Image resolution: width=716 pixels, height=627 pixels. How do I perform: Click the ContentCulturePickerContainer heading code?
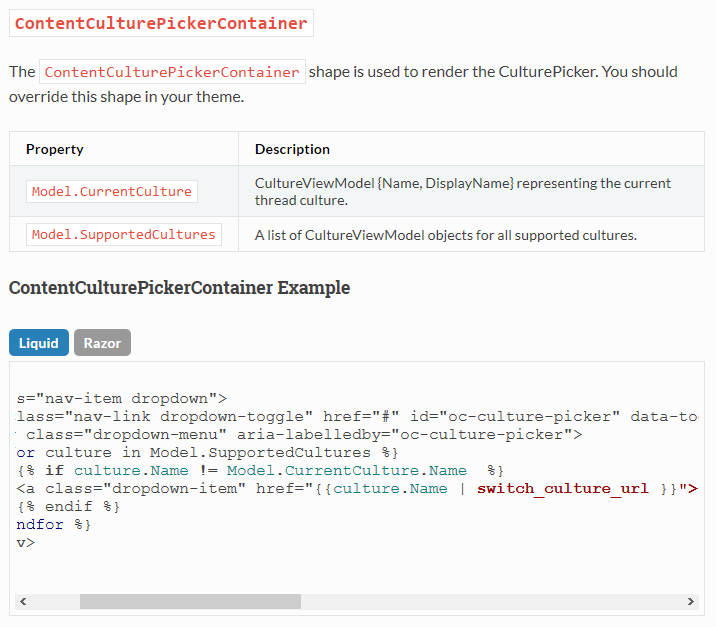[x=161, y=23]
